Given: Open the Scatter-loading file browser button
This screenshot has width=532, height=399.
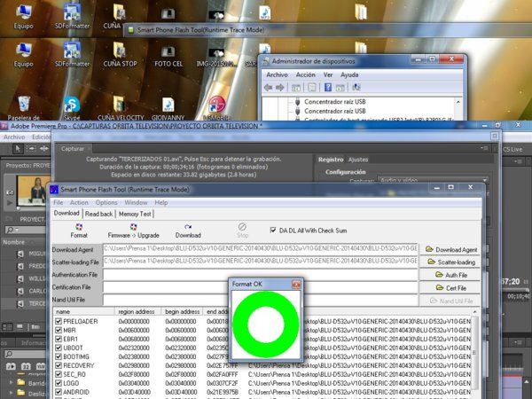Looking at the screenshot, I should (451, 262).
